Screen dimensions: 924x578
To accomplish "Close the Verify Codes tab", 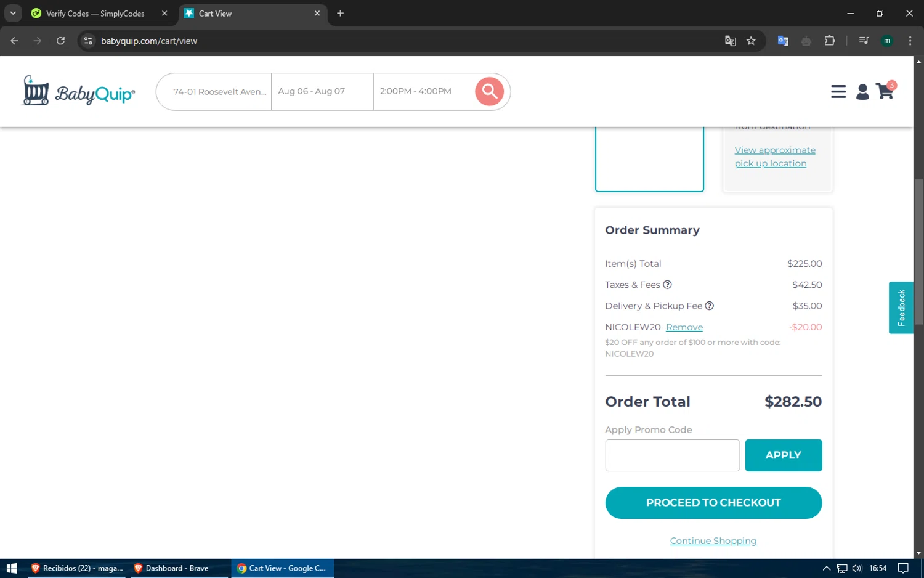I will [x=164, y=13].
